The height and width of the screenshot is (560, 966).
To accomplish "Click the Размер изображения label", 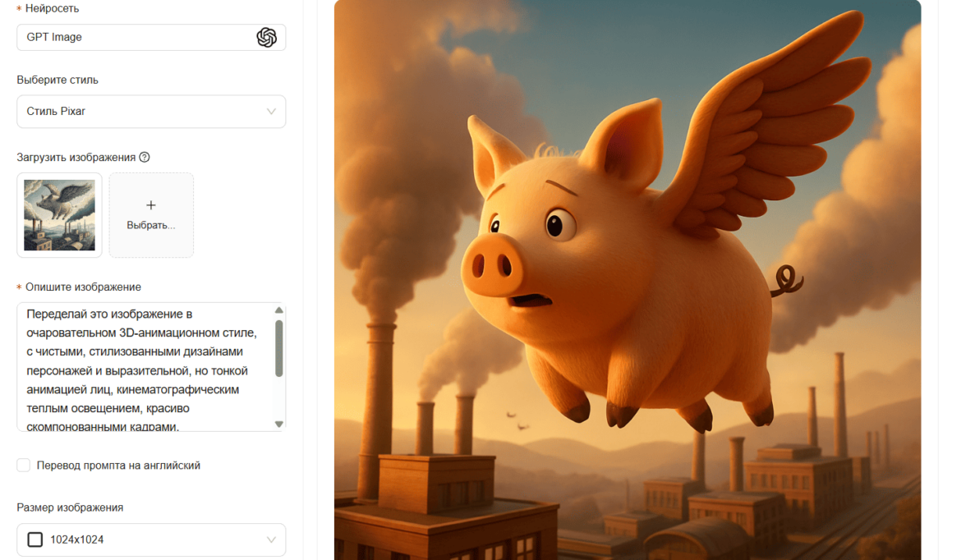I will (70, 507).
